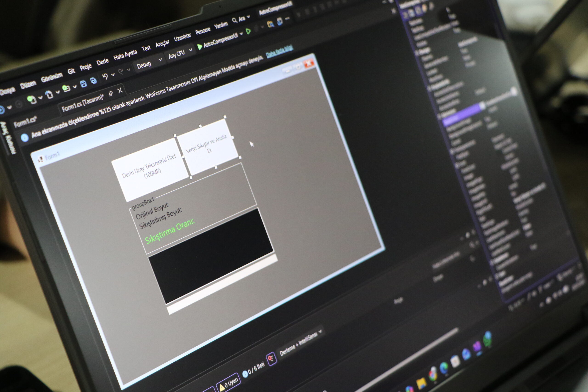
Task: Open the Araç Kutusu side panel tab
Action: tap(8, 138)
